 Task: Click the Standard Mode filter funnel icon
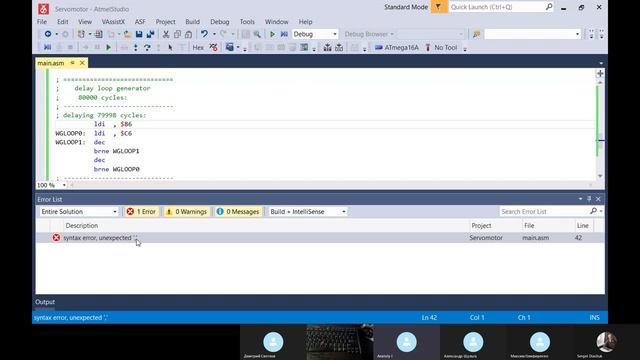pyautogui.click(x=439, y=7)
